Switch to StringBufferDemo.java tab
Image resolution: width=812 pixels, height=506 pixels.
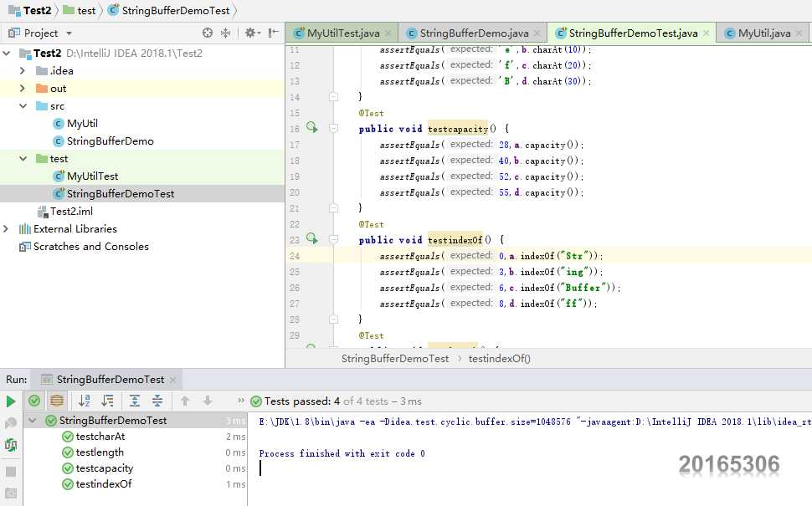pos(474,33)
